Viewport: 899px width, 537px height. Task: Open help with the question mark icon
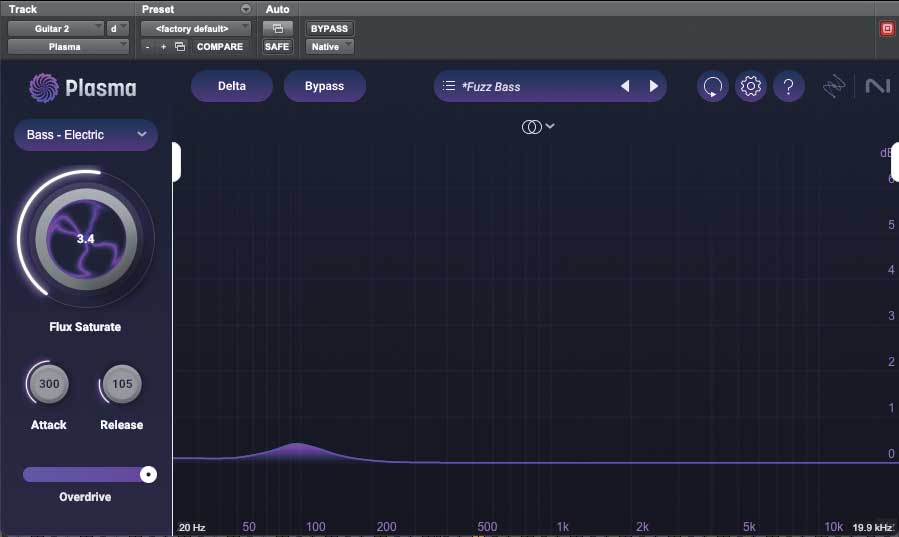[789, 87]
